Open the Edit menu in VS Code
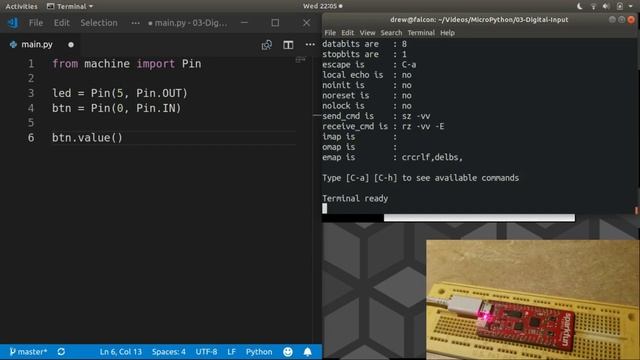This screenshot has width=640, height=360. (62, 23)
